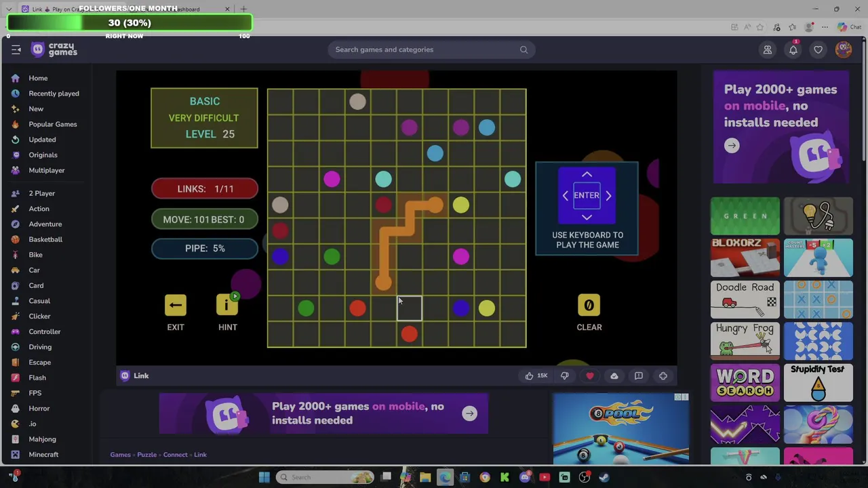Click the EXIT arrow button in game
This screenshot has width=868, height=488.
pyautogui.click(x=176, y=305)
